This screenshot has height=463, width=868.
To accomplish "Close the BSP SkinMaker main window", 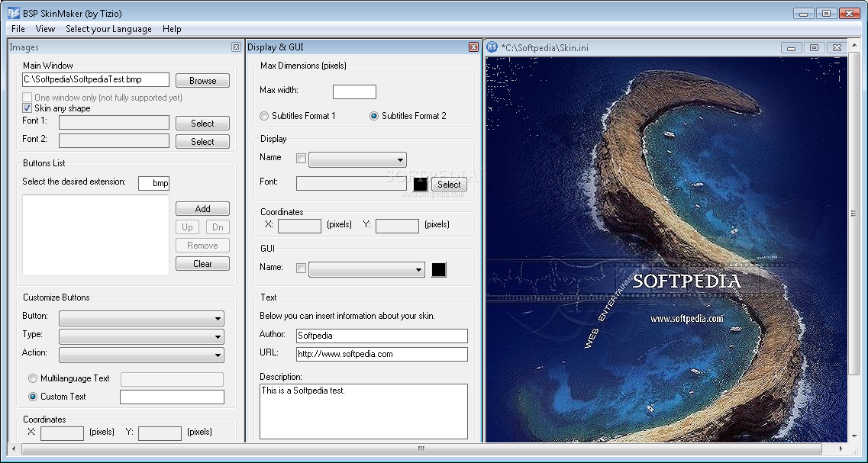I will click(849, 13).
